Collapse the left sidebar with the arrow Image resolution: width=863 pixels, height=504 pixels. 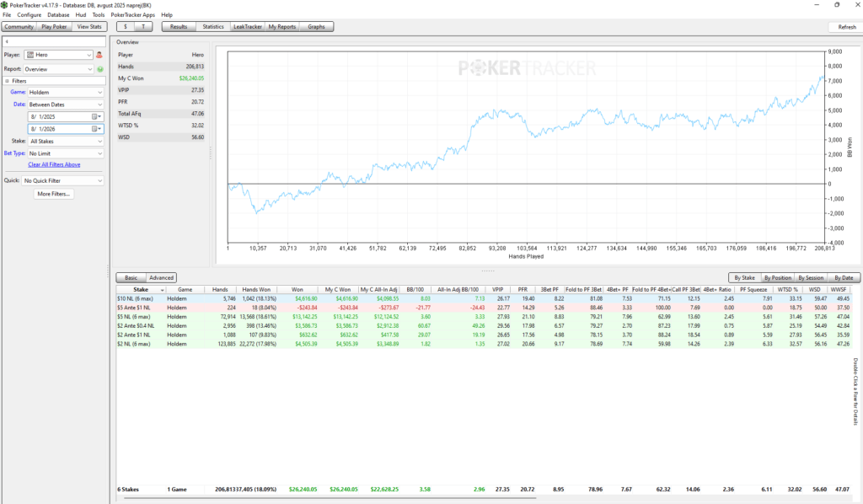(x=7, y=42)
